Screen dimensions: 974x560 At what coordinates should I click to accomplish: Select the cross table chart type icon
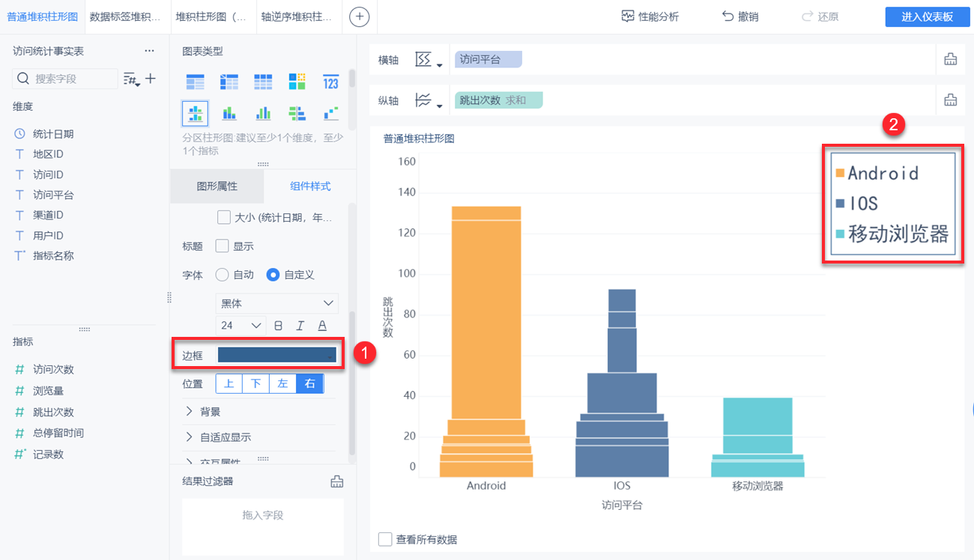229,82
